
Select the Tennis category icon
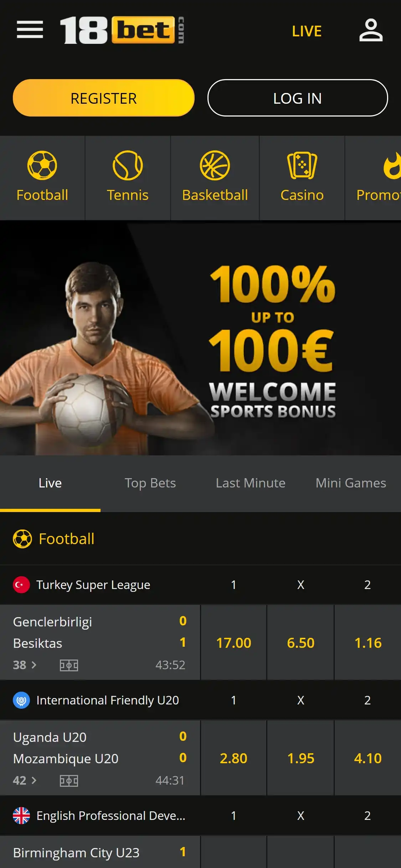128,166
